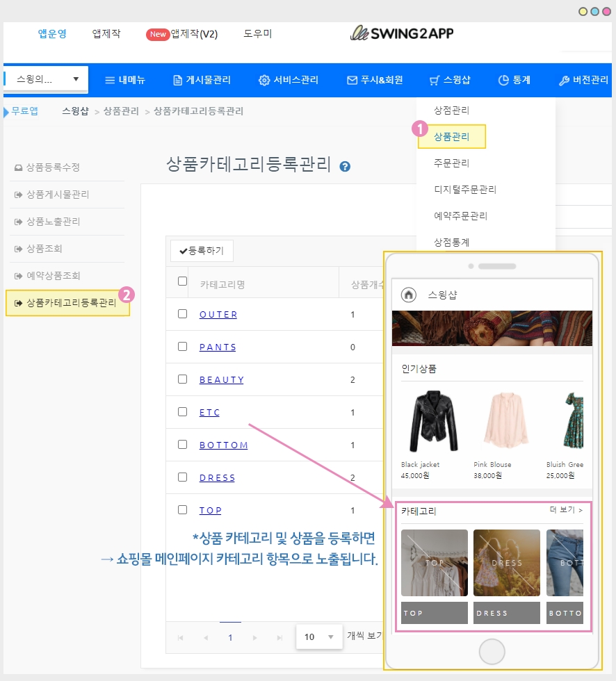
Task: Tap 더 보기 in the phone category section
Action: point(567,509)
